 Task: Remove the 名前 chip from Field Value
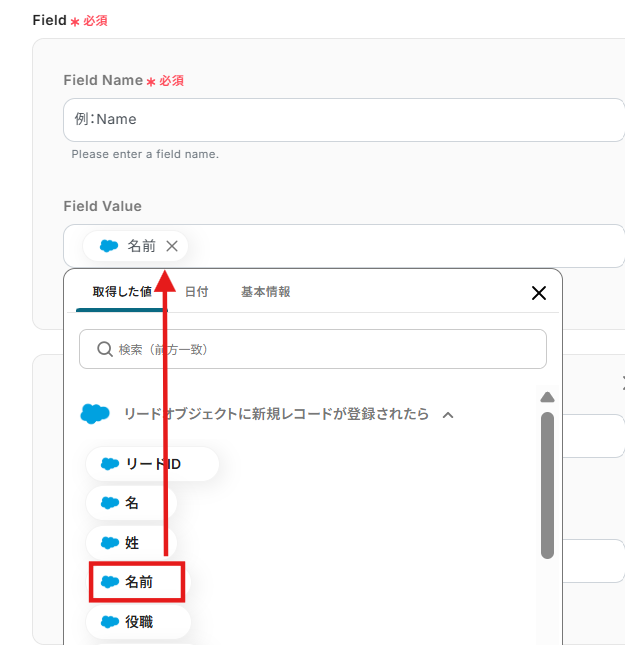pos(172,246)
